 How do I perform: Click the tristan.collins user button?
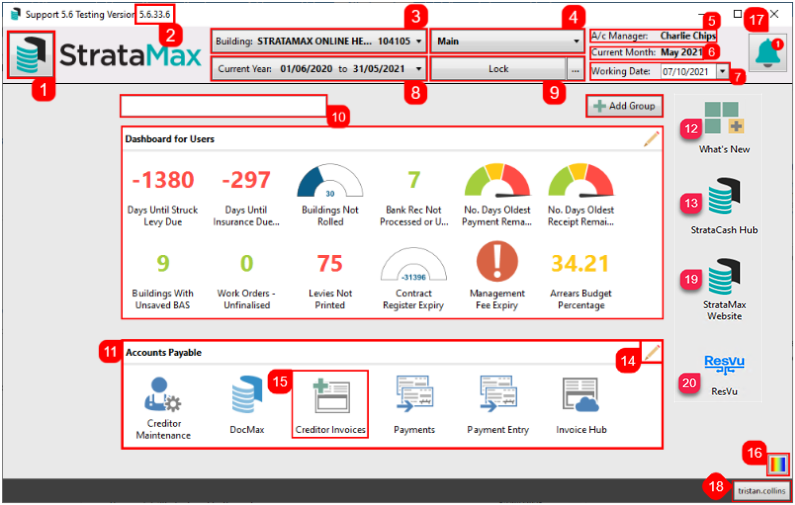click(762, 490)
